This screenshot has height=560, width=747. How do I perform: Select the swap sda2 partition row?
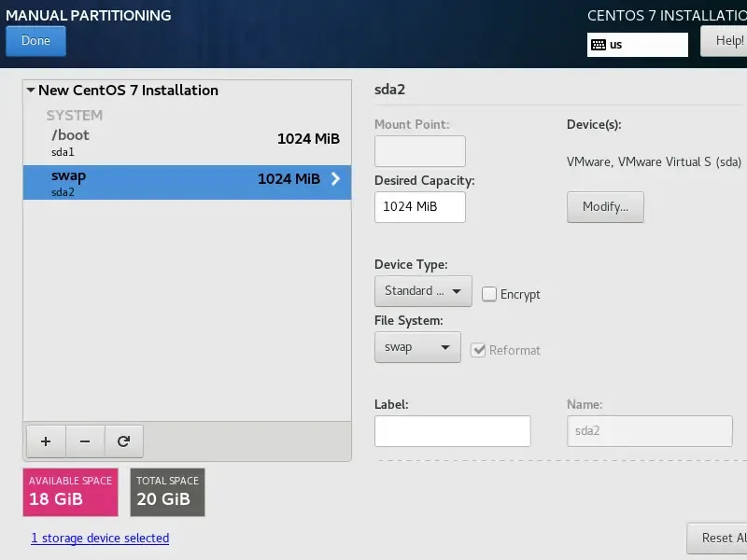pyautogui.click(x=188, y=182)
